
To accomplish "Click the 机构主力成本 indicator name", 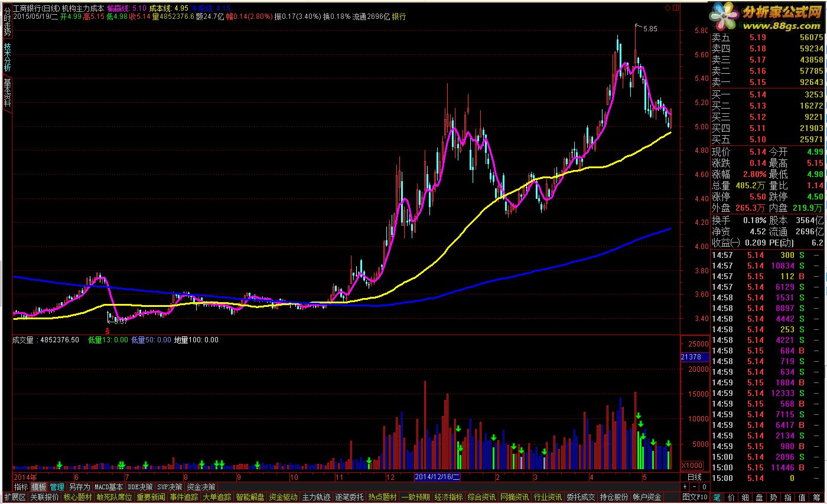I will pyautogui.click(x=83, y=8).
